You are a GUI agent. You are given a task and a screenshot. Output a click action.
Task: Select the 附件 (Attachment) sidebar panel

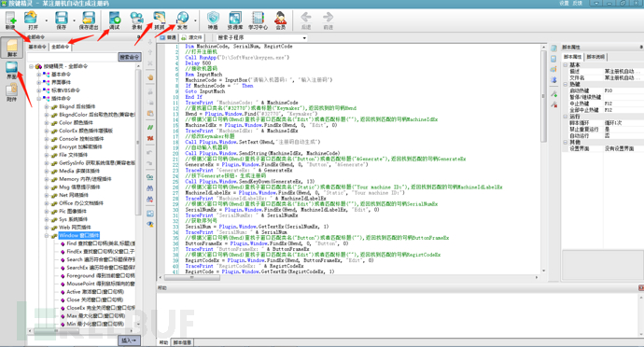pyautogui.click(x=11, y=92)
